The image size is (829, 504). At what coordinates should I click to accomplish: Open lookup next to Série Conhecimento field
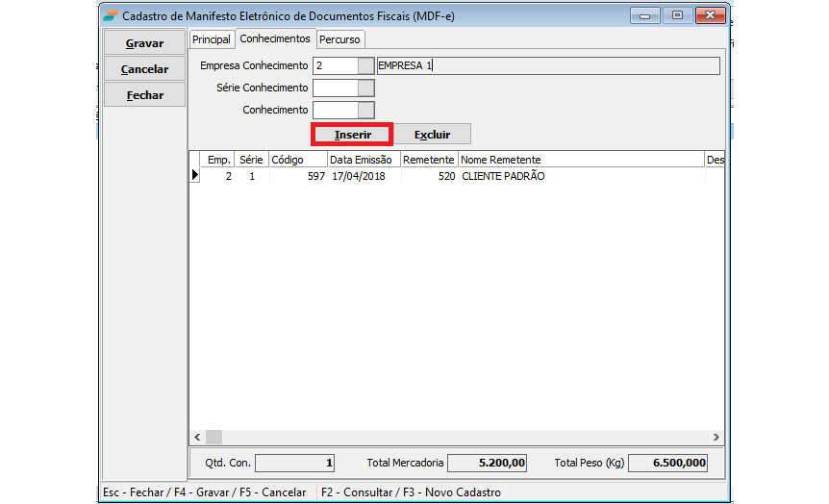click(365, 88)
